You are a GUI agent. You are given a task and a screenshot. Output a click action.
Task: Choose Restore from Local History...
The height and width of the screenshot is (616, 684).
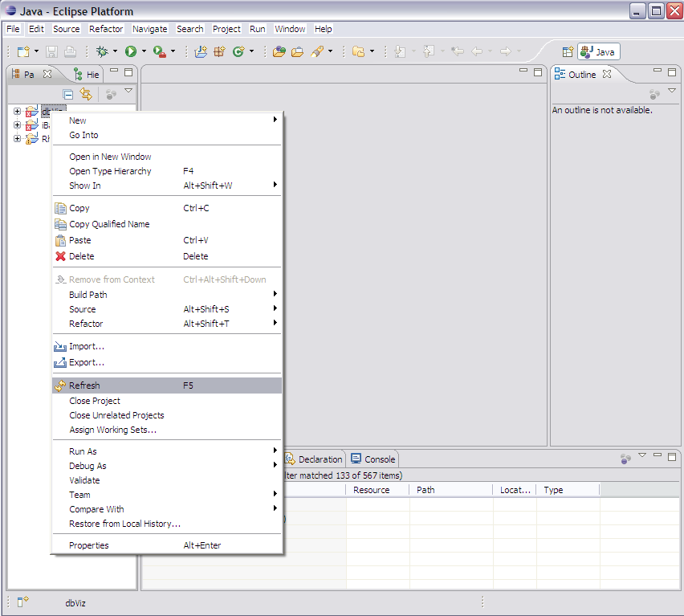coord(167,524)
